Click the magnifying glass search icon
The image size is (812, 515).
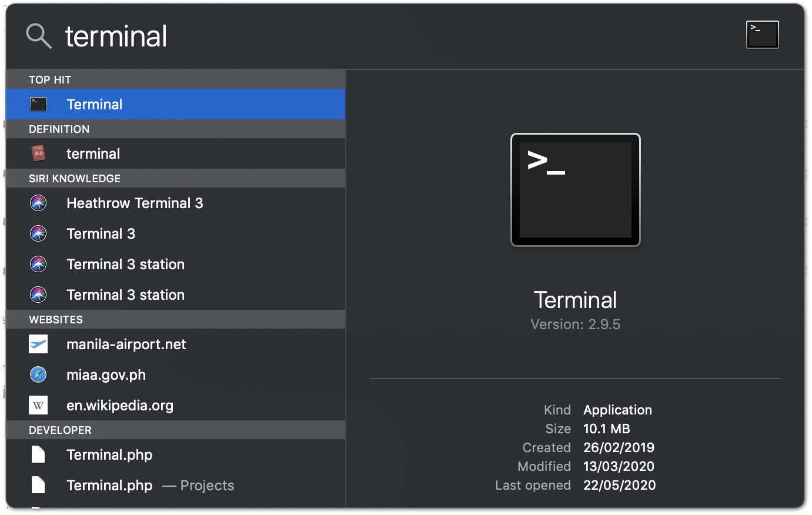pyautogui.click(x=38, y=35)
